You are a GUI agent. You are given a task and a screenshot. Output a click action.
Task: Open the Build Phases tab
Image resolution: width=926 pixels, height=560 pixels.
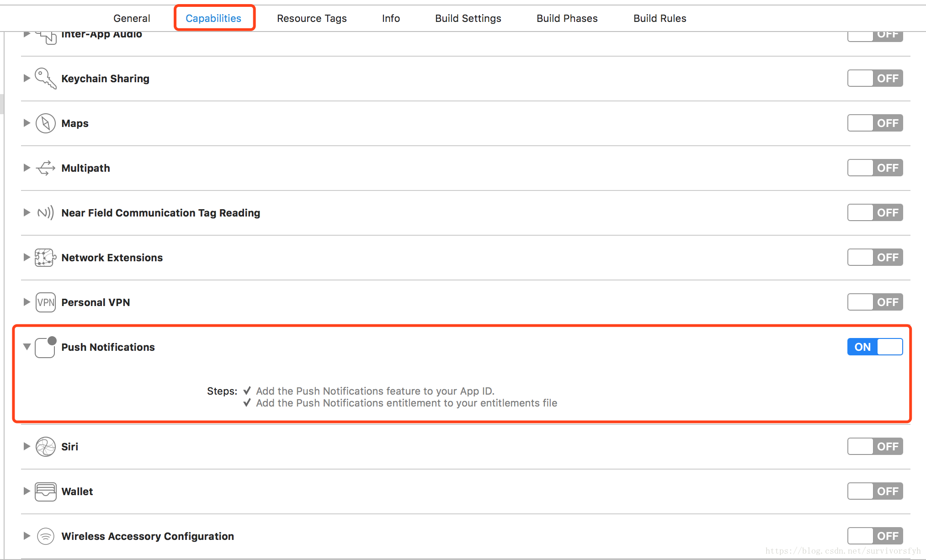coord(568,18)
